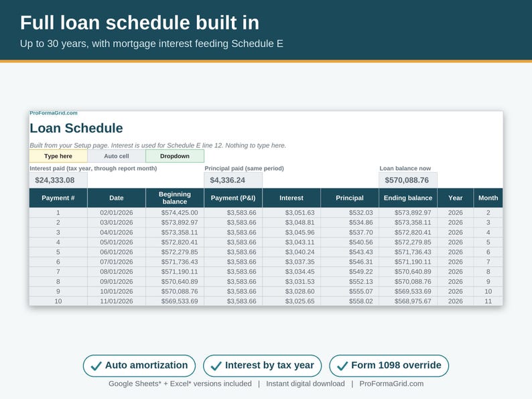Select date cell 10/01/2026
This screenshot has width=532, height=399.
click(117, 291)
